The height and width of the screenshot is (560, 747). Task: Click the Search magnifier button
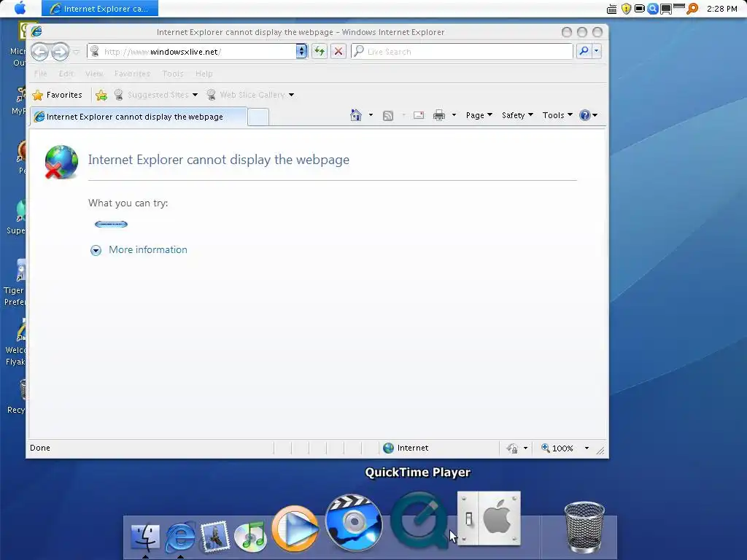pyautogui.click(x=584, y=51)
